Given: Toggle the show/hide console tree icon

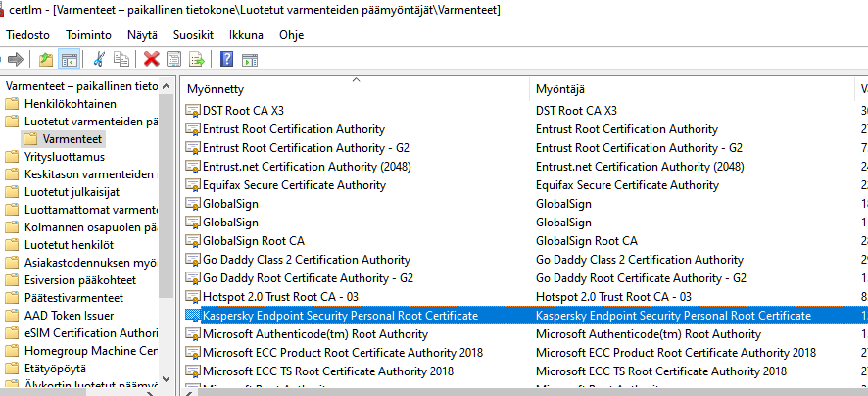Looking at the screenshot, I should point(69,59).
